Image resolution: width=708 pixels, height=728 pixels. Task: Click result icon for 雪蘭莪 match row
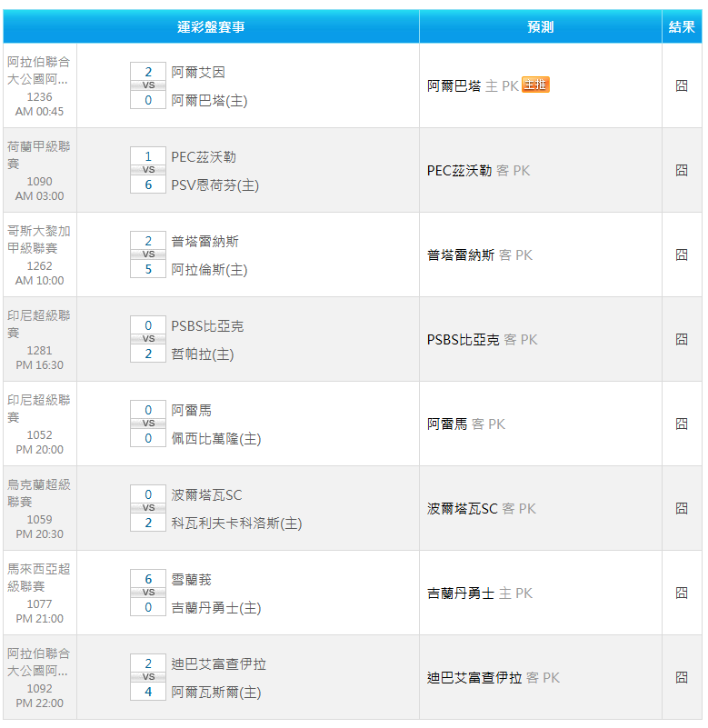coord(682,593)
